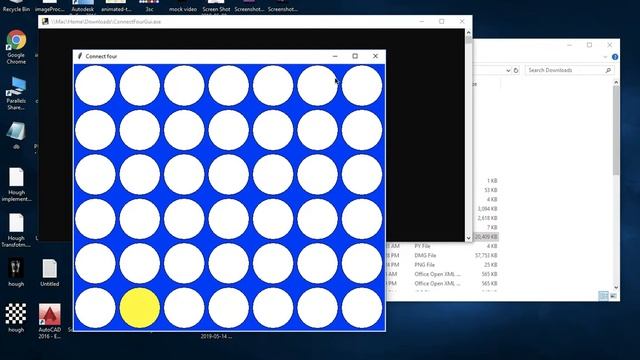Open the Parallels Shared Folders desktop icon
The height and width of the screenshot is (360, 640).
coord(16,93)
